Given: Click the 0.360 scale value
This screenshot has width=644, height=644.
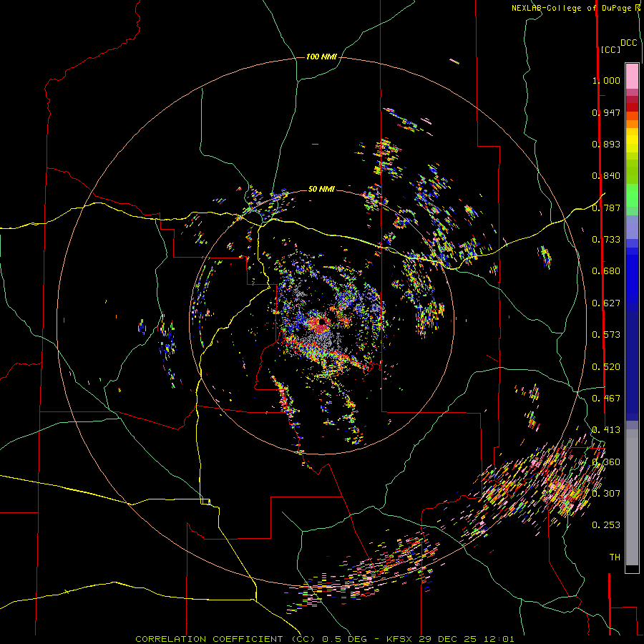Looking at the screenshot, I should coord(606,462).
